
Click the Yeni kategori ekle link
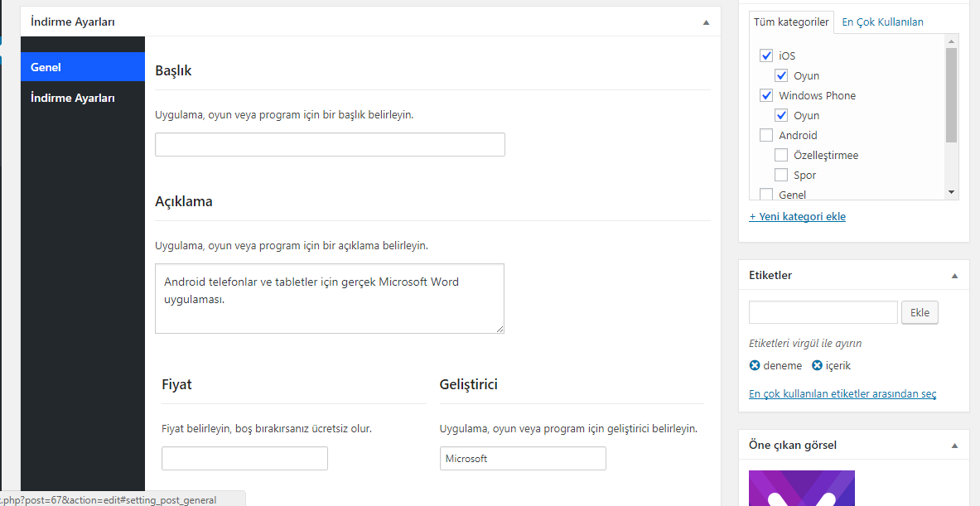tap(798, 217)
